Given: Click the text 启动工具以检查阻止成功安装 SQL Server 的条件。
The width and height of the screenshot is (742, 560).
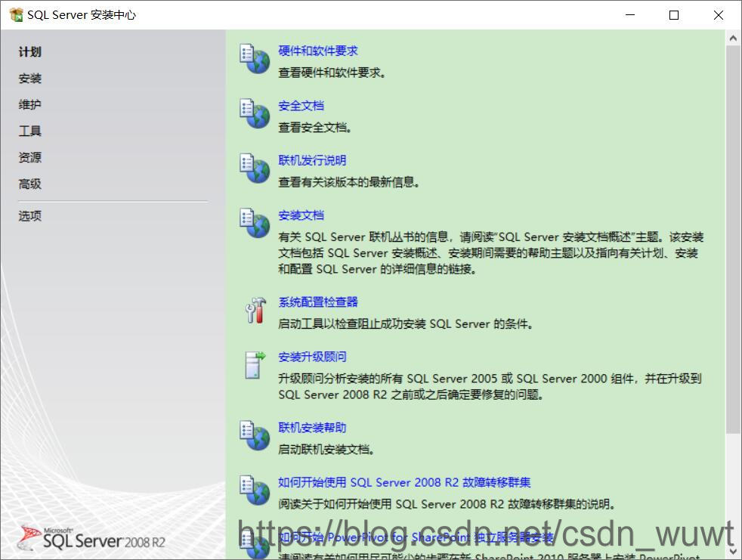Looking at the screenshot, I should 406,323.
